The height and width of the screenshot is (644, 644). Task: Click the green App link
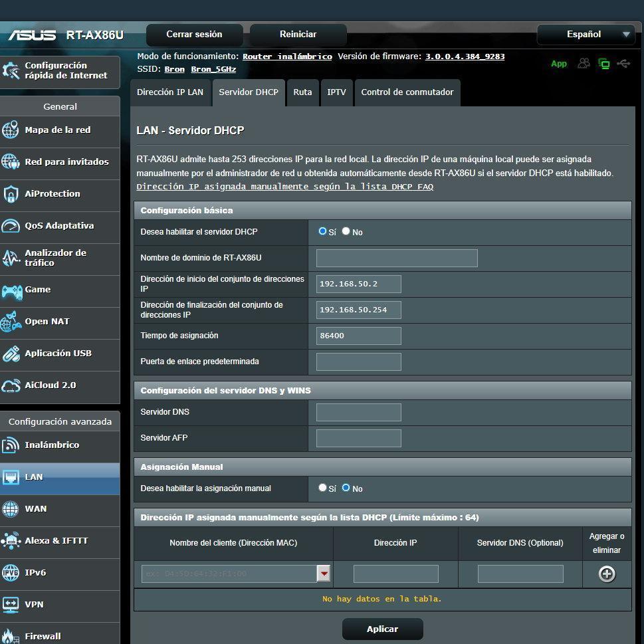tap(558, 64)
